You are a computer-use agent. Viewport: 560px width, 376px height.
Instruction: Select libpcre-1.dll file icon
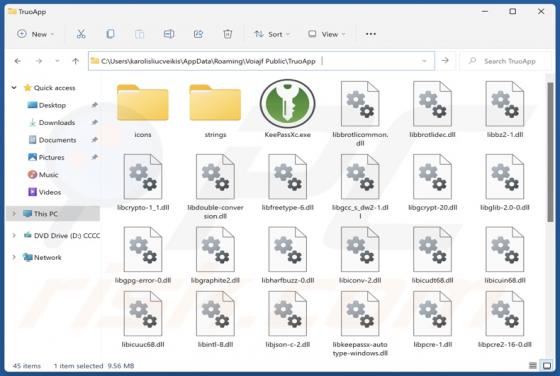(x=432, y=314)
